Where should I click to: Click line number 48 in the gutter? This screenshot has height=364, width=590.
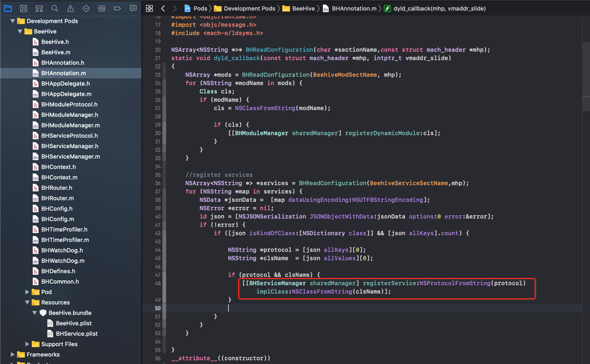158,283
